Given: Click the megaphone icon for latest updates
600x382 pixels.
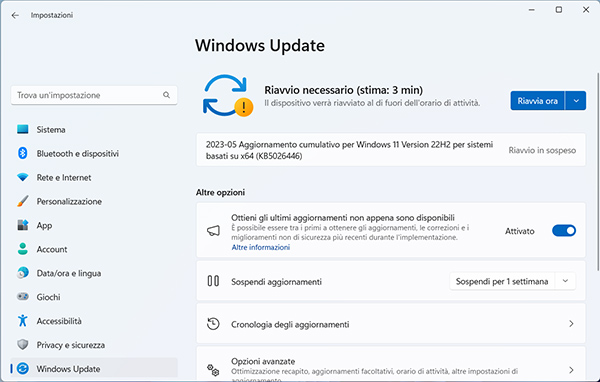Looking at the screenshot, I should tap(213, 230).
